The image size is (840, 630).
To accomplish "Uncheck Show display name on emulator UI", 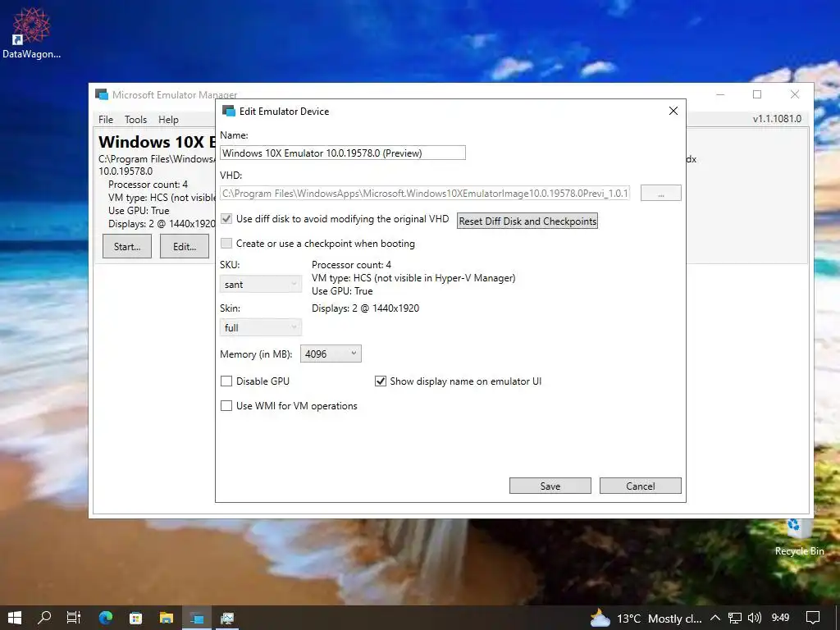I will click(x=381, y=381).
